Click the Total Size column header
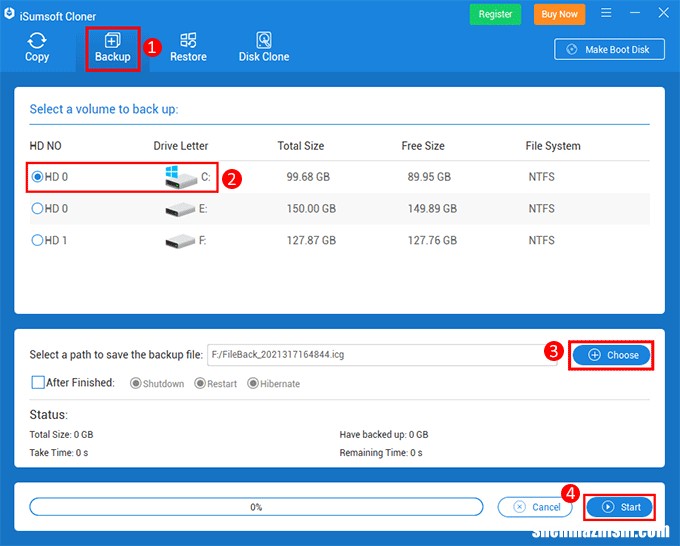 point(301,146)
